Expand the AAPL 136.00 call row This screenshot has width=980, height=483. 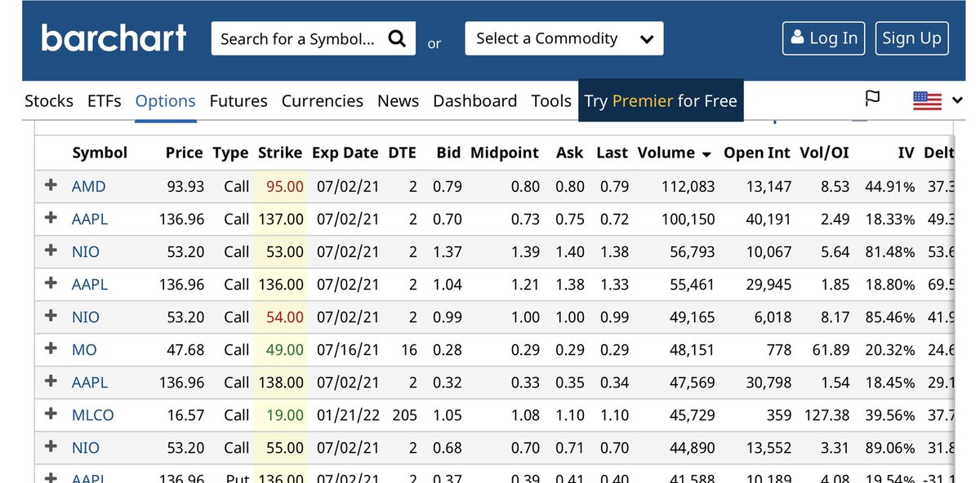(x=51, y=283)
